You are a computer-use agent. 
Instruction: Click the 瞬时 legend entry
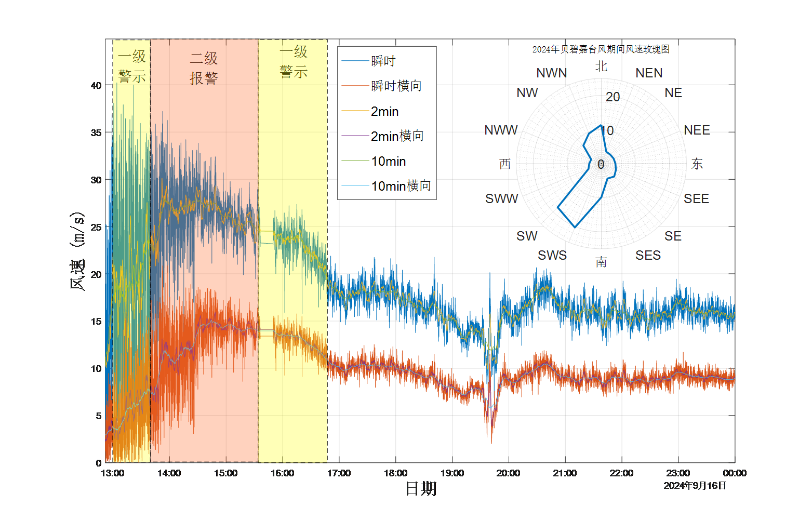point(383,61)
